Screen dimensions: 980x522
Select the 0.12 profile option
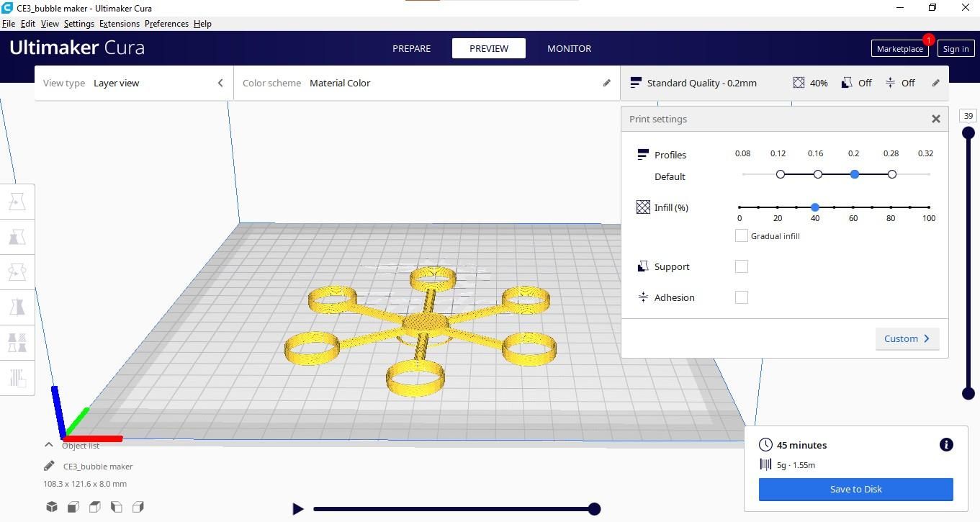[x=781, y=174]
